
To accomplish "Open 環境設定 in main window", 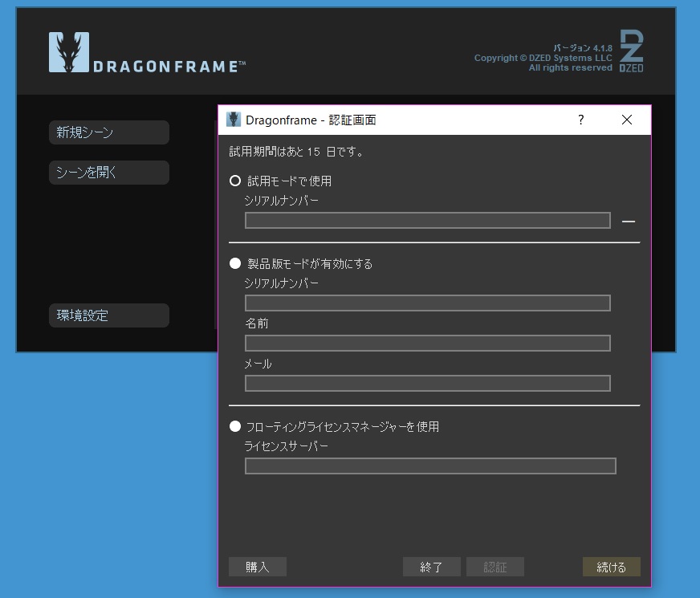I will coord(109,315).
